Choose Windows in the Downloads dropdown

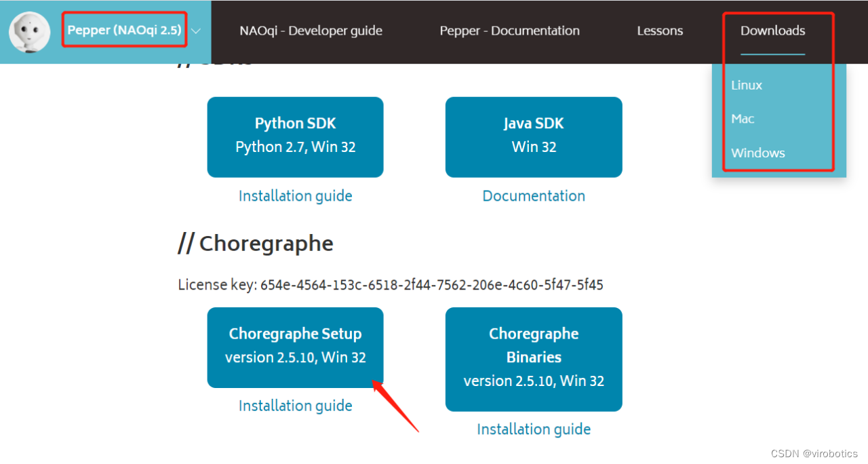pos(758,153)
